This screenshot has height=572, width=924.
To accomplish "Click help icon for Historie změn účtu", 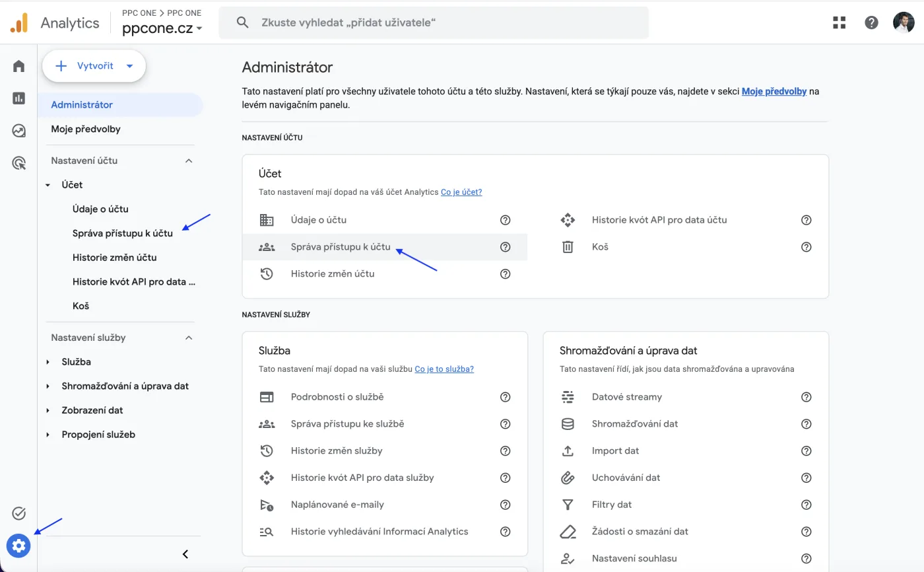I will pos(505,273).
